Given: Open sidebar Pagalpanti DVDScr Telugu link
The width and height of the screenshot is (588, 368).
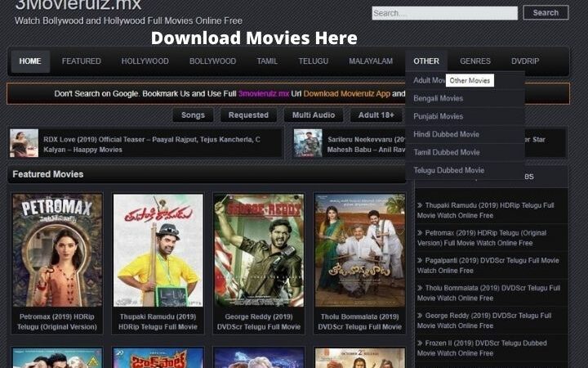Looking at the screenshot, I should coord(488,266).
